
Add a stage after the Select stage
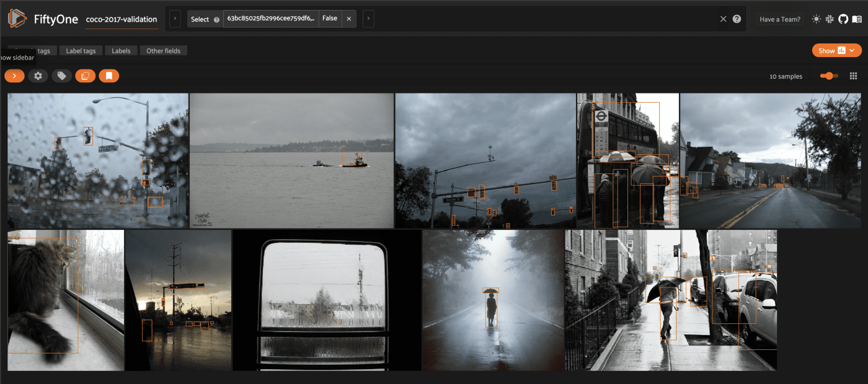click(368, 19)
